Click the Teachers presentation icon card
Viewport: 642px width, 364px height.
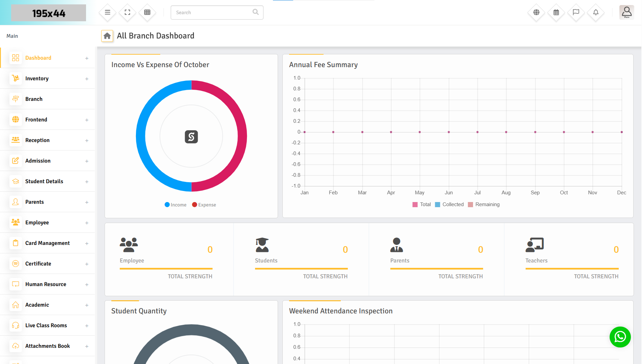pos(535,245)
